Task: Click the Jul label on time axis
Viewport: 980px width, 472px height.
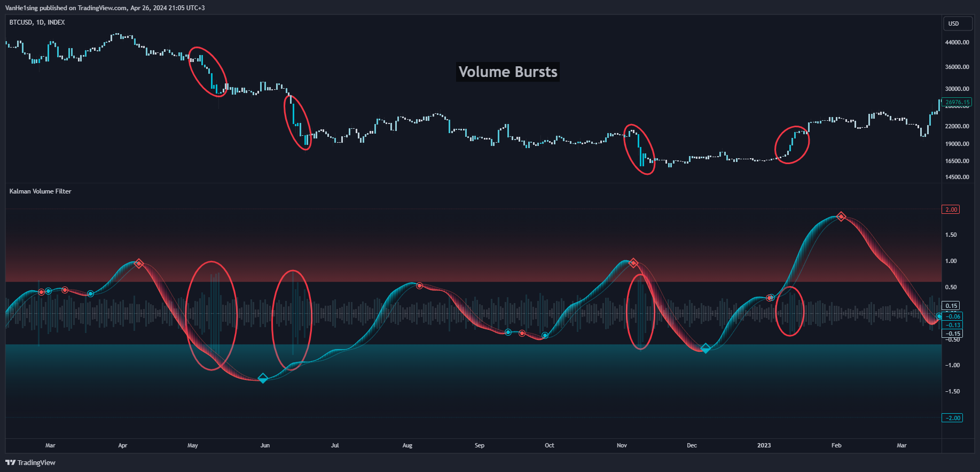Action: coord(335,445)
